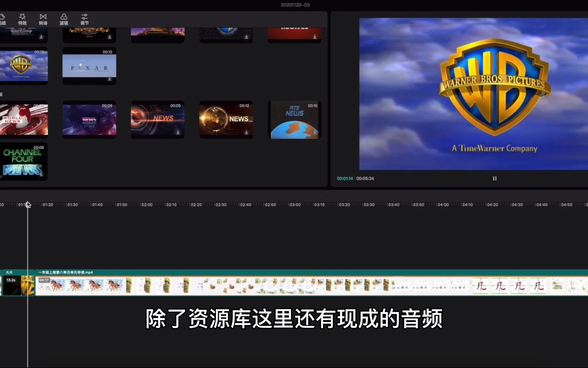Download the golden globe 00:12 NEWS clip
The height and width of the screenshot is (368, 588).
click(x=247, y=132)
